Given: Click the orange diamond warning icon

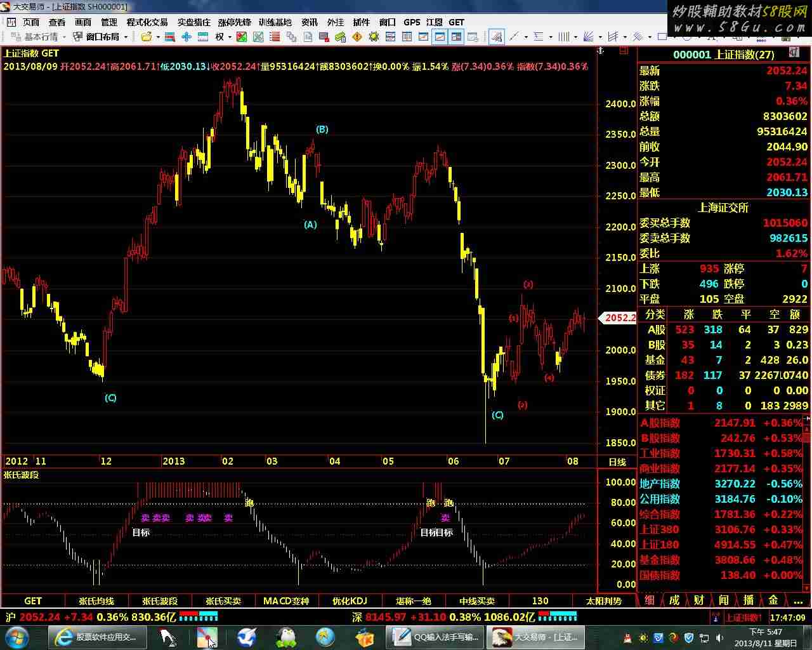Looking at the screenshot, I should [x=357, y=37].
